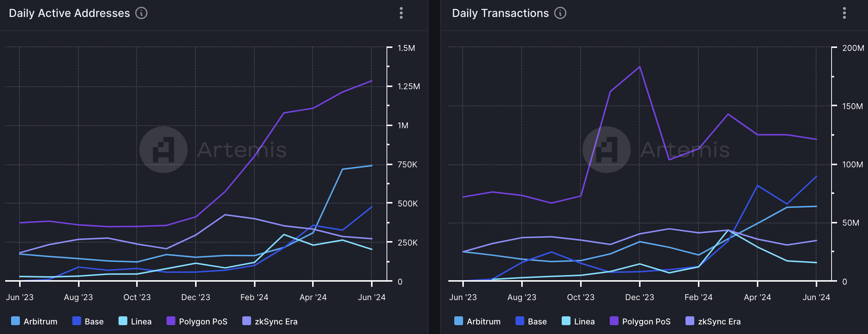Image resolution: width=868 pixels, height=334 pixels.
Task: Click the Arbitrum color swatch in Active Addresses legend
Action: pyautogui.click(x=15, y=321)
